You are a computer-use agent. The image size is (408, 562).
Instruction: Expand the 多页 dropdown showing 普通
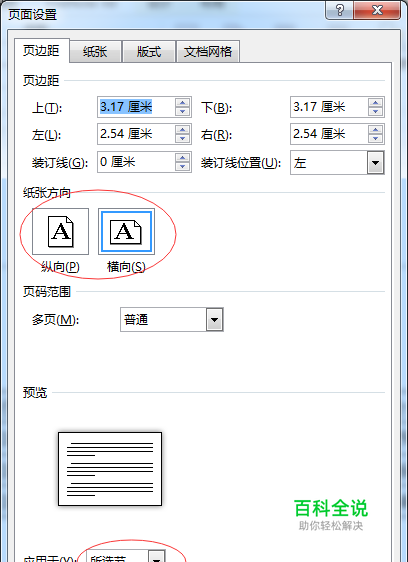[x=214, y=319]
